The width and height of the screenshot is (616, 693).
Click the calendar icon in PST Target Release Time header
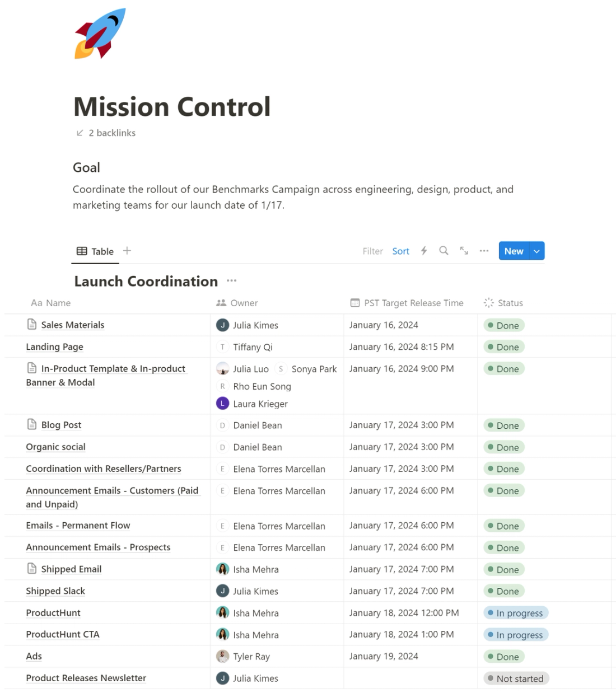(x=354, y=302)
